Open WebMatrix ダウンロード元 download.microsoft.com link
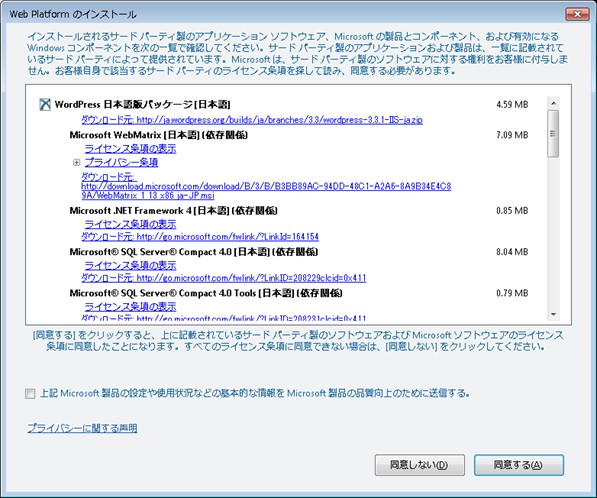The image size is (597, 498). coord(266,186)
